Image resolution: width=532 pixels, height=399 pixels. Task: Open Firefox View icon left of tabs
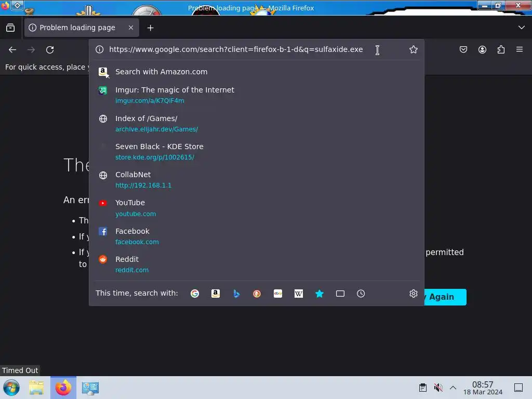[x=10, y=28]
